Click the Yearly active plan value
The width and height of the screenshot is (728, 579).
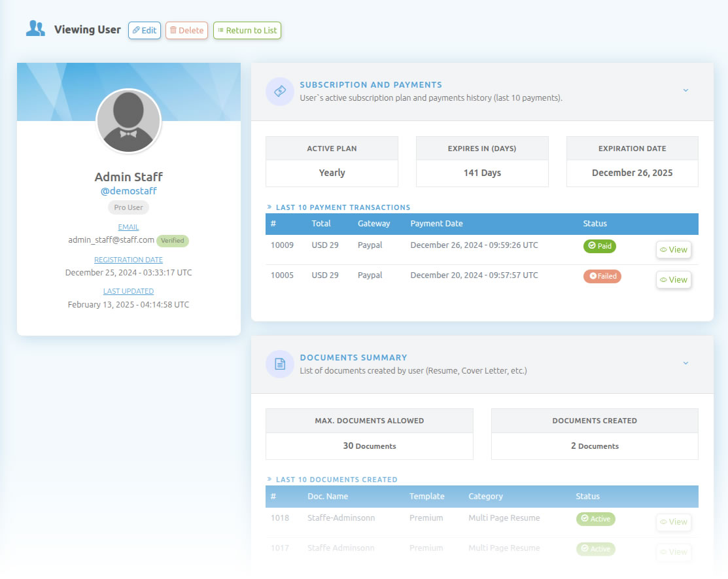(x=332, y=173)
